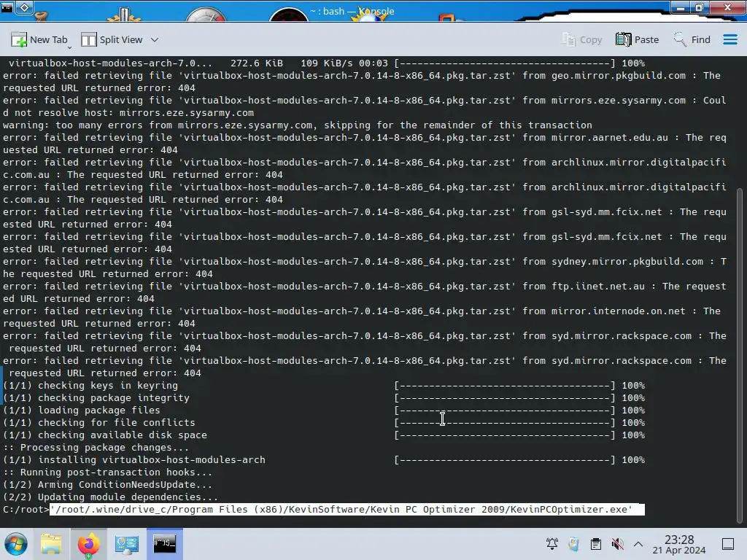Click 'checking keys in keyring' line

324,385
